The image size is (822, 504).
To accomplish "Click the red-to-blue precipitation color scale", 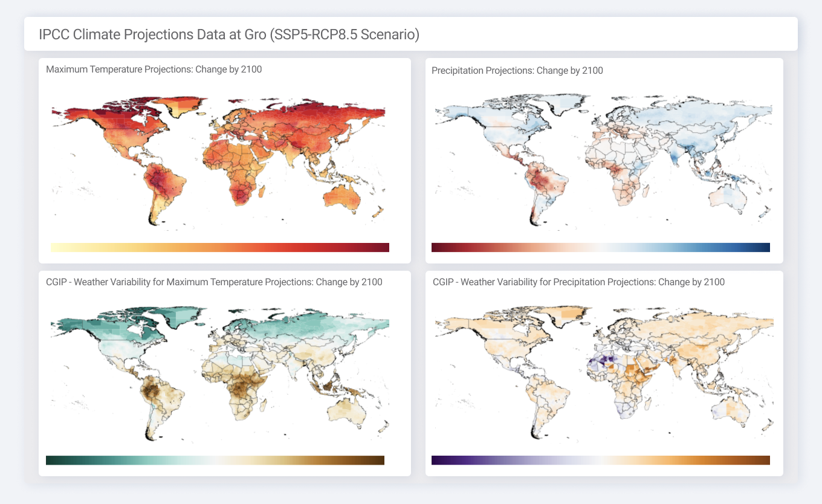I will click(601, 247).
